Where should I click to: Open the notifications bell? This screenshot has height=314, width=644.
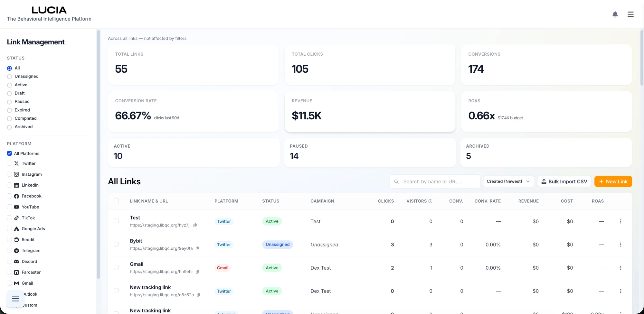pos(615,14)
